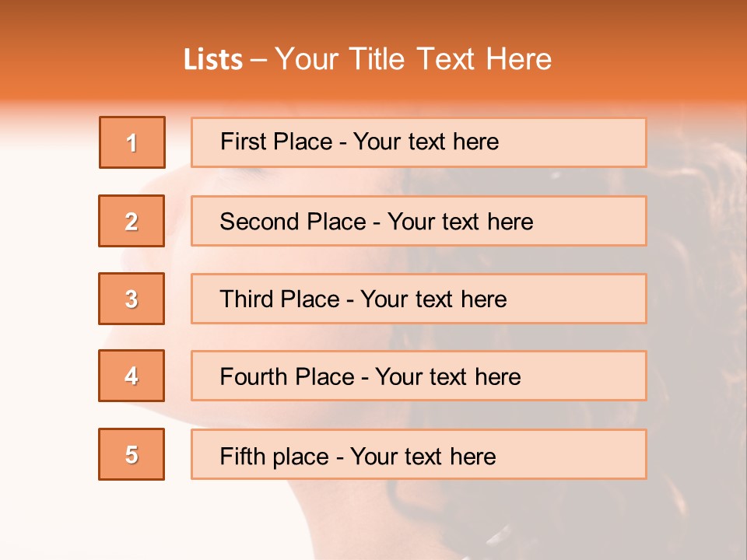This screenshot has width=747, height=560.
Task: Select the number 4 box
Action: (x=132, y=376)
